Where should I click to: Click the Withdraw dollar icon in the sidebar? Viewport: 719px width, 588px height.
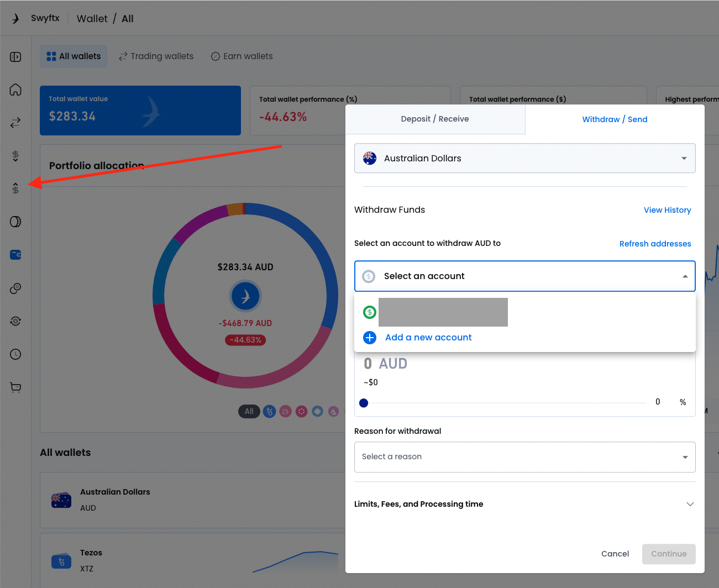[15, 188]
